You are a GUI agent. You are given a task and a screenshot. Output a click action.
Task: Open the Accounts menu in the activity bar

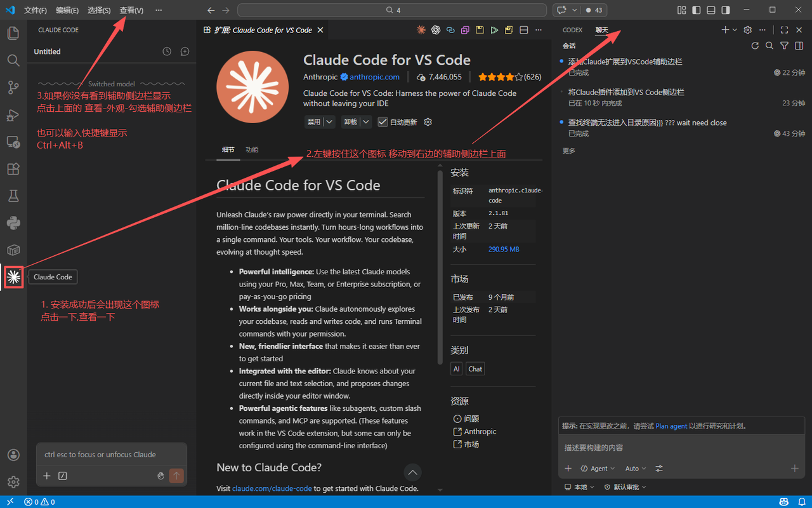pyautogui.click(x=13, y=455)
